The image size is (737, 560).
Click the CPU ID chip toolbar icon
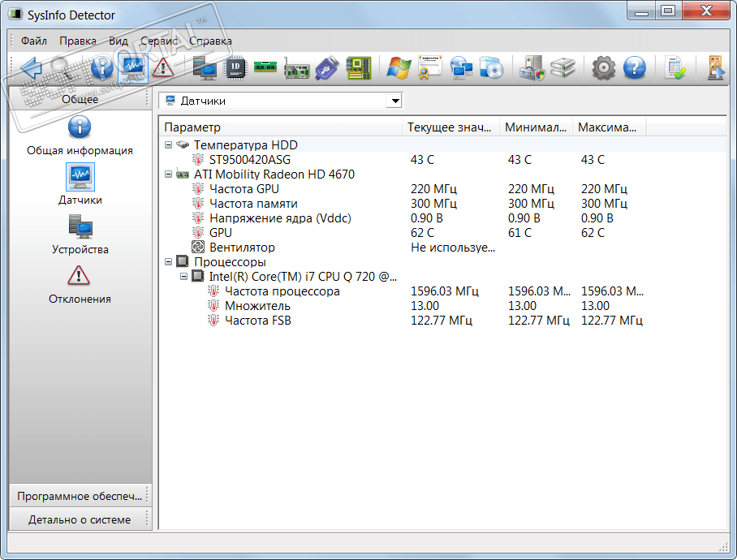(x=235, y=69)
